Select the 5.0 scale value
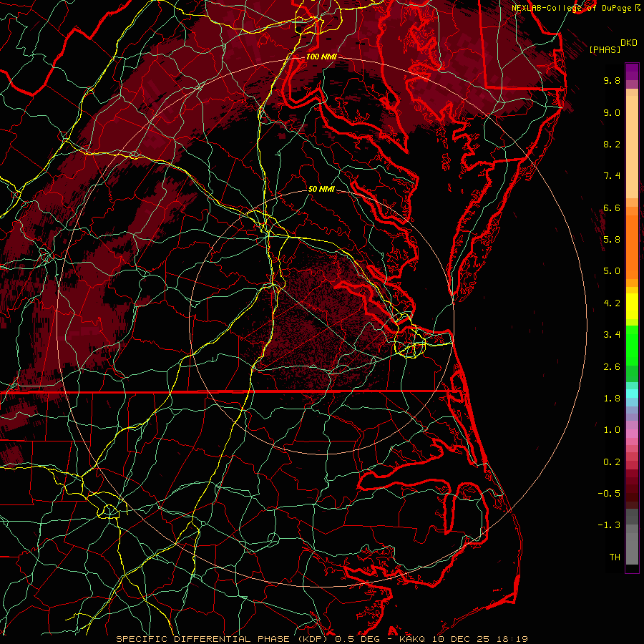644x644 pixels. coord(612,271)
